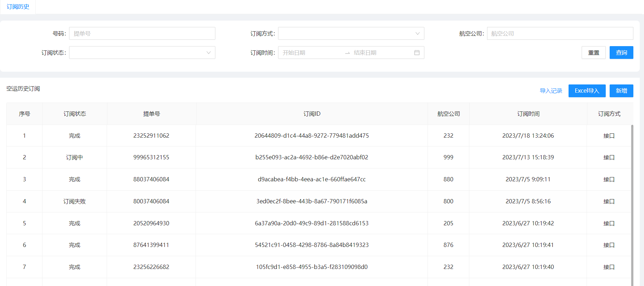This screenshot has height=286, width=644.
Task: Click timestamp 2023/7/18 13:24:06
Action: coord(528,136)
